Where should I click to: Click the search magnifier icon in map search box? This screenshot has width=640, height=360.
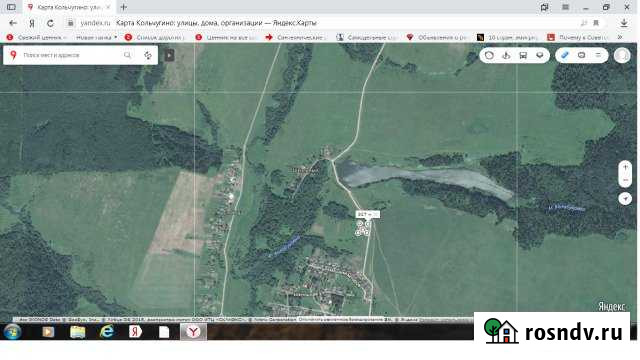pos(128,55)
